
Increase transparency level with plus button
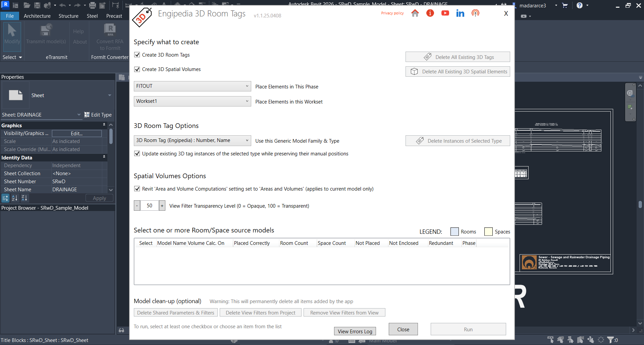[x=162, y=206]
